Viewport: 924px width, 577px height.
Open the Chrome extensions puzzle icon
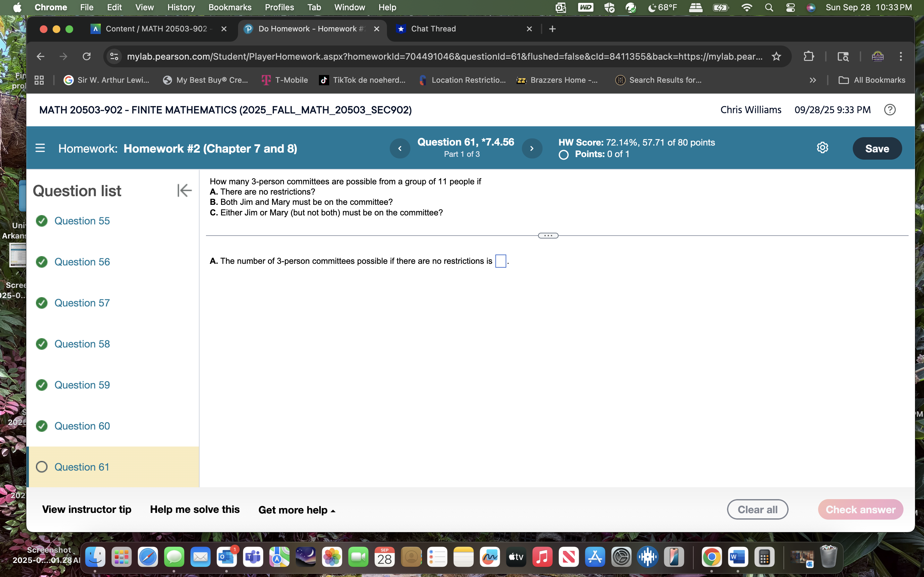click(809, 56)
